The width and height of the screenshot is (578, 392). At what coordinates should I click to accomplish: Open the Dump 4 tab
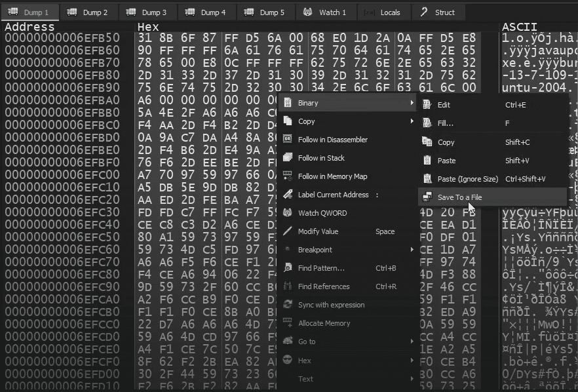(x=207, y=12)
